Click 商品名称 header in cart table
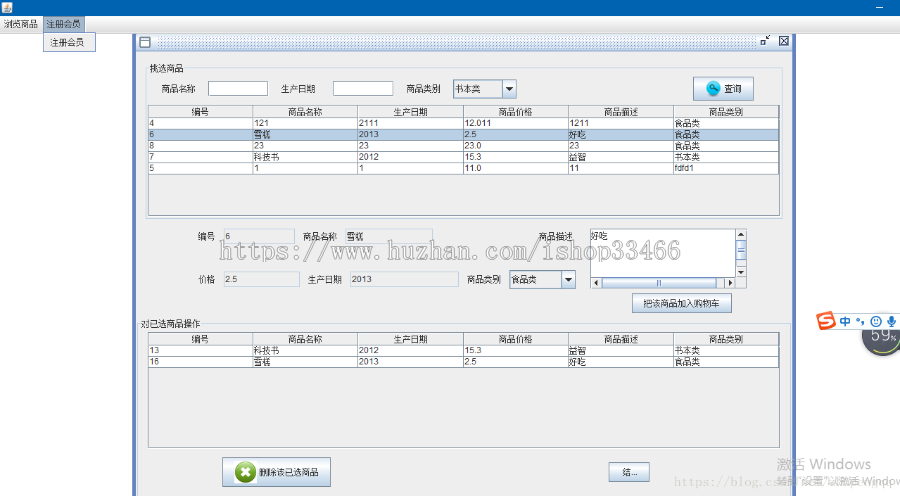 click(x=305, y=339)
